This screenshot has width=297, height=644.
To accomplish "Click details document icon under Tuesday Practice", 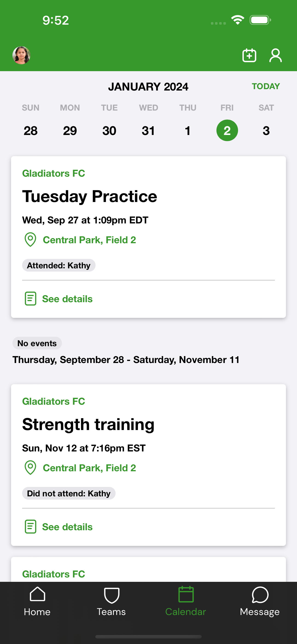I will (30, 299).
